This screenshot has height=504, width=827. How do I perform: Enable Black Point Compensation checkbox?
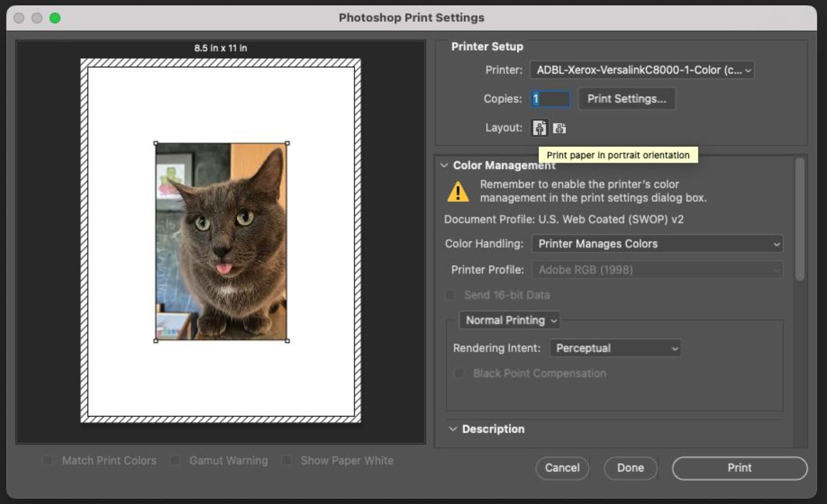(458, 373)
